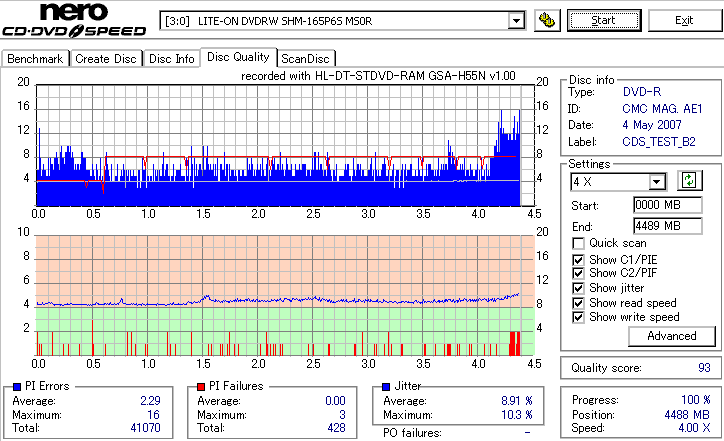
Task: Click PI Errors average 2.29
Action: 150,401
